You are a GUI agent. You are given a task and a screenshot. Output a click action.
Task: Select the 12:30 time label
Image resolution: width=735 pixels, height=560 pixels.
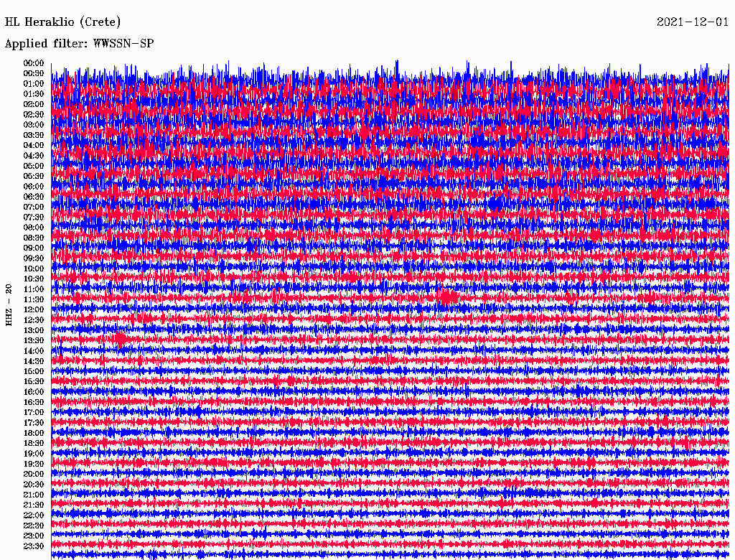click(33, 320)
